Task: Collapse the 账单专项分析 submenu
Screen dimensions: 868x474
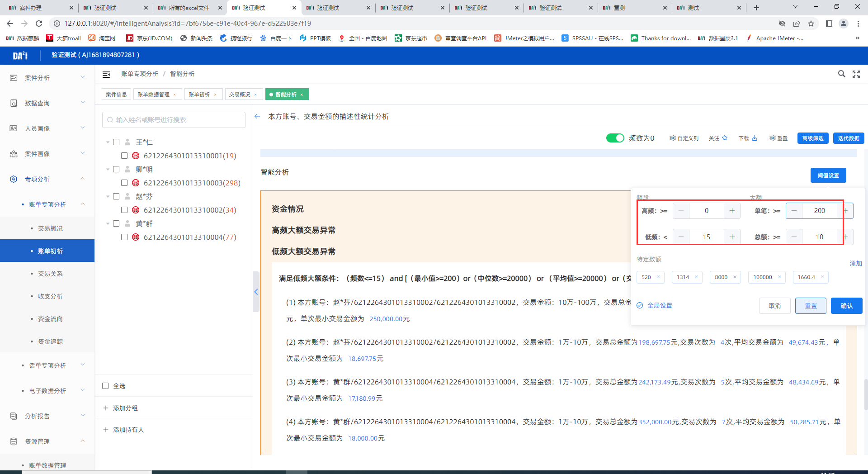Action: coord(83,204)
